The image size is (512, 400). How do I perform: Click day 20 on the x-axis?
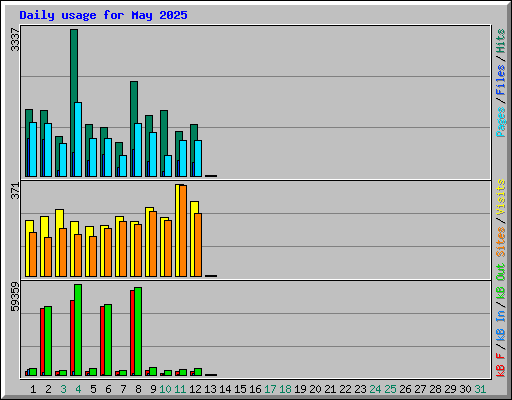[315, 389]
